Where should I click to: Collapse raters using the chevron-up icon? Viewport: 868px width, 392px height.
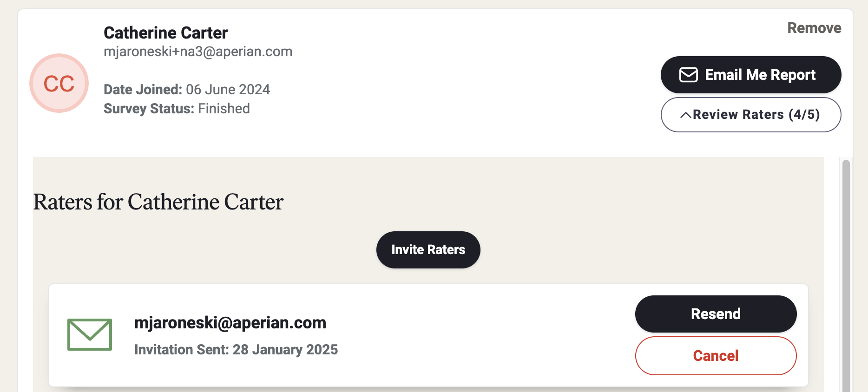(685, 115)
